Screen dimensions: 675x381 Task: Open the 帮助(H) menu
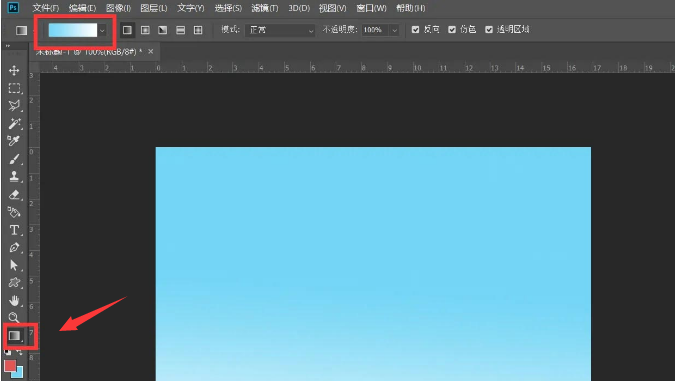tap(411, 8)
